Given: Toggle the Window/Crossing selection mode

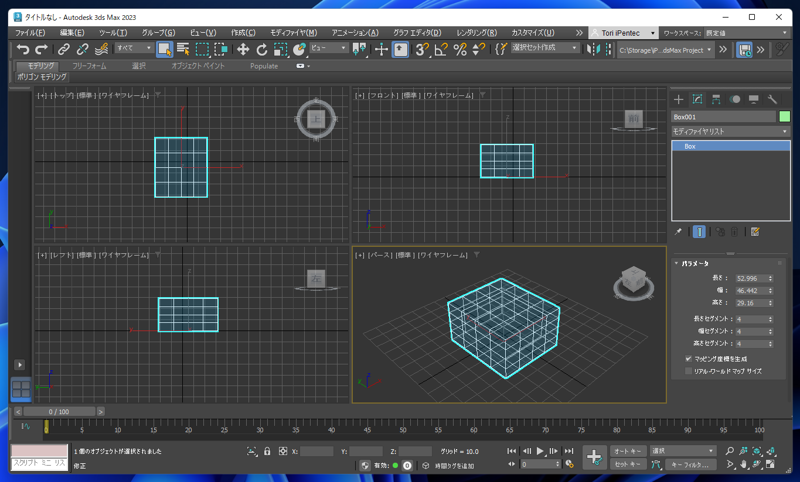Looking at the screenshot, I should tap(221, 49).
